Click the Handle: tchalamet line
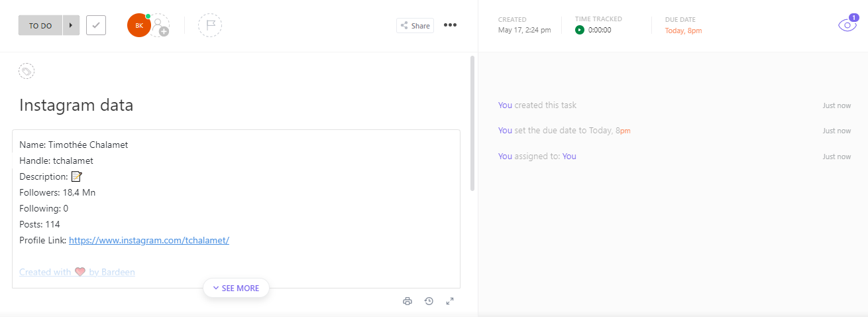868x317 pixels. point(56,160)
